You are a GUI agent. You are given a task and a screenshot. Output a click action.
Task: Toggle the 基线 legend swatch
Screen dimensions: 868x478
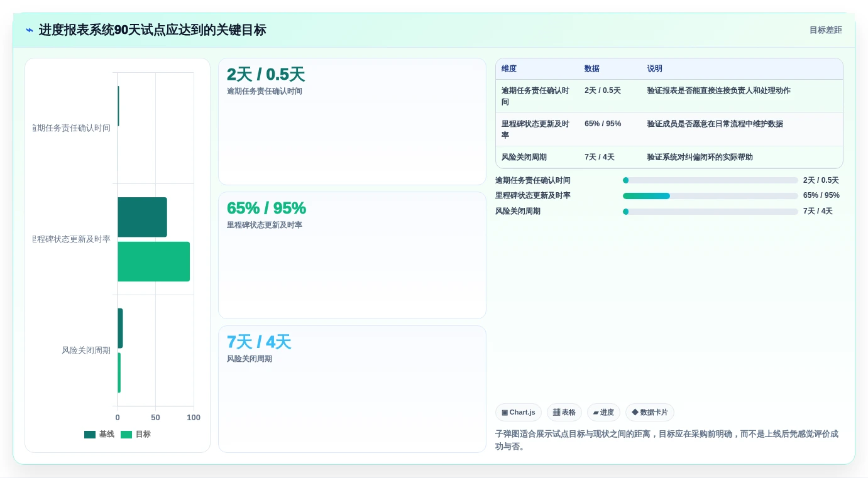pos(90,435)
